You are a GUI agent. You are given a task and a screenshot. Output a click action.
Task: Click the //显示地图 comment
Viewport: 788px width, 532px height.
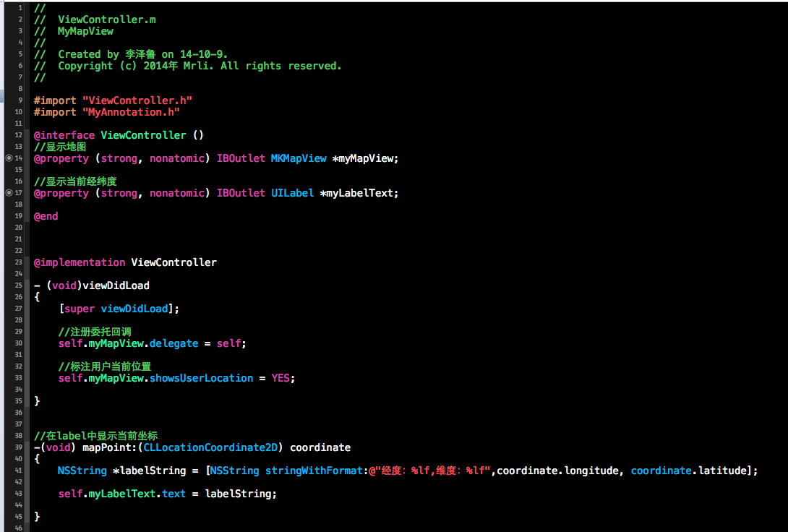click(x=60, y=147)
